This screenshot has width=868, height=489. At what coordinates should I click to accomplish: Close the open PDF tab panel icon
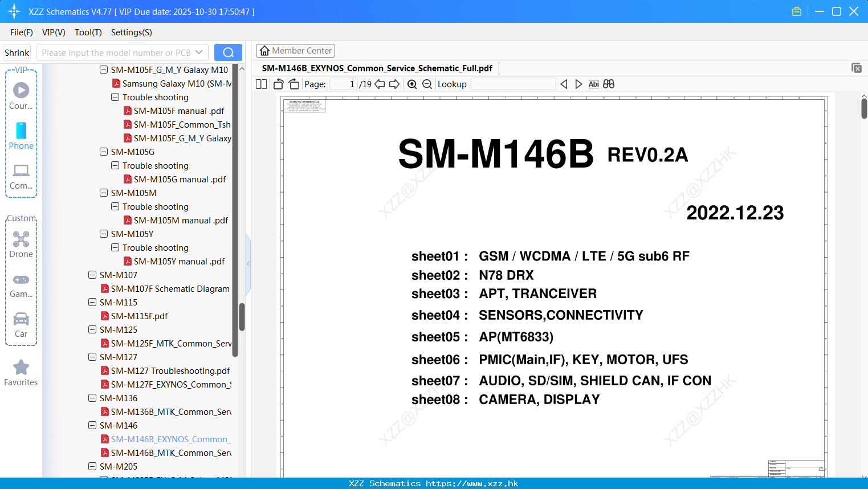tap(857, 68)
